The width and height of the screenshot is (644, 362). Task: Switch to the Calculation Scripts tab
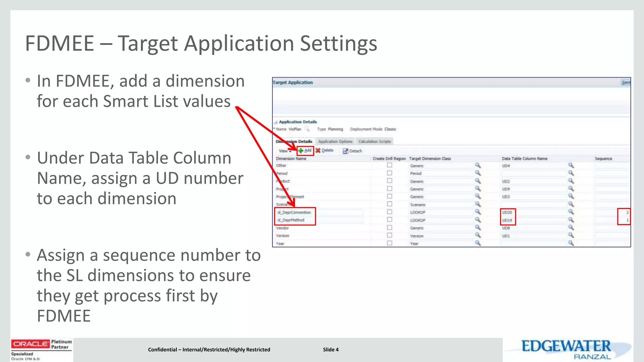pyautogui.click(x=374, y=142)
